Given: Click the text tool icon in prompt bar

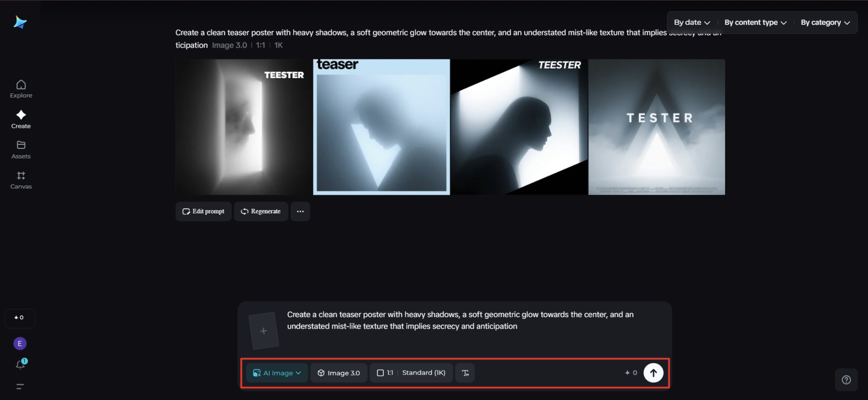Looking at the screenshot, I should pyautogui.click(x=465, y=373).
